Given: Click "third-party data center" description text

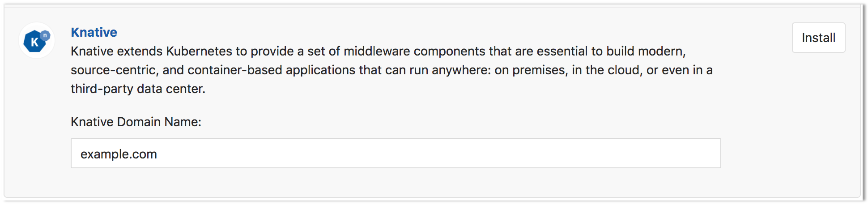Looking at the screenshot, I should (x=137, y=89).
